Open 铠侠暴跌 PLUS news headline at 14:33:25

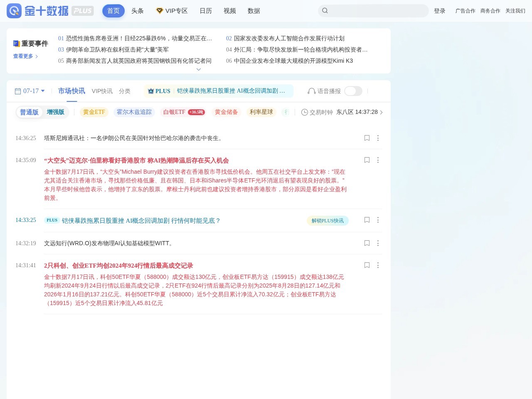pyautogui.click(x=141, y=221)
